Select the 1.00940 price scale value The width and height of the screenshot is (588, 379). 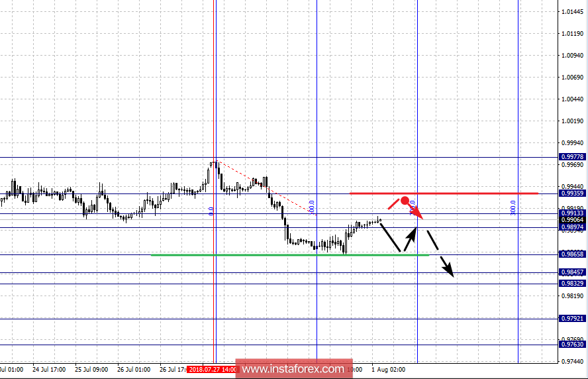click(572, 56)
